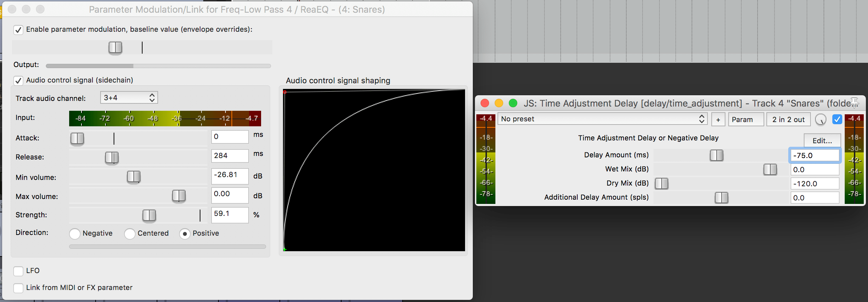Toggle Enable parameter modulation checkbox
Screen dimensions: 868x302
pyautogui.click(x=18, y=30)
